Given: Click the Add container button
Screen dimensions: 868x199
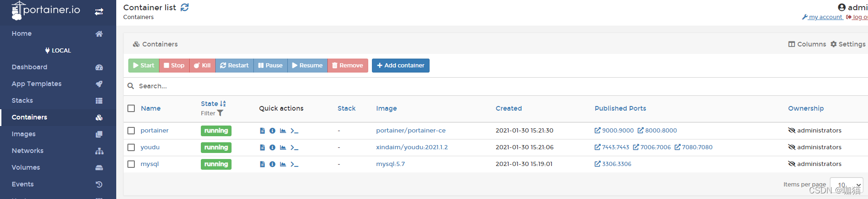Looking at the screenshot, I should tap(401, 66).
